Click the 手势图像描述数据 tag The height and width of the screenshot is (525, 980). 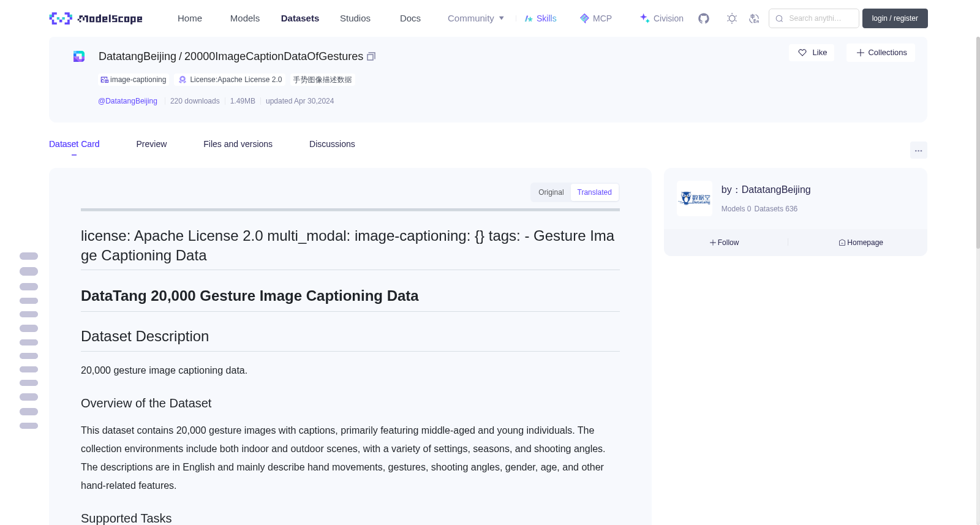coord(322,80)
